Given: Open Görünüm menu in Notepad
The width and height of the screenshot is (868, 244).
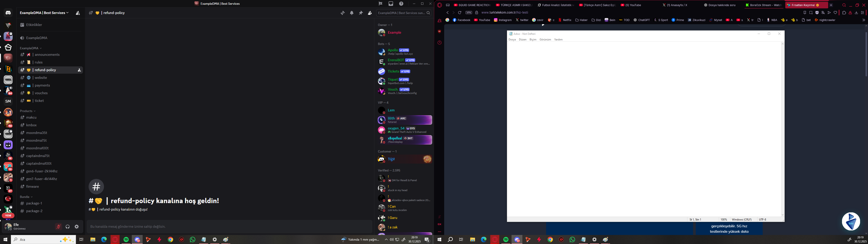Looking at the screenshot, I should (x=545, y=40).
